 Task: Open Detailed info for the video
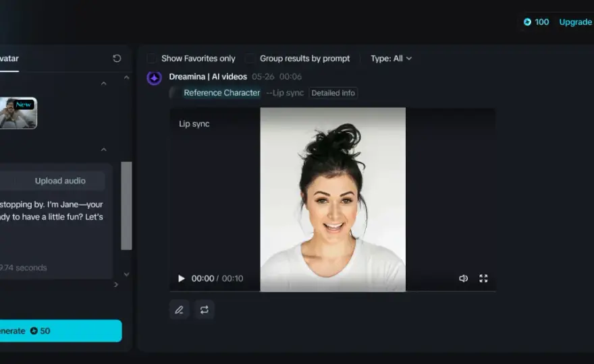[333, 93]
